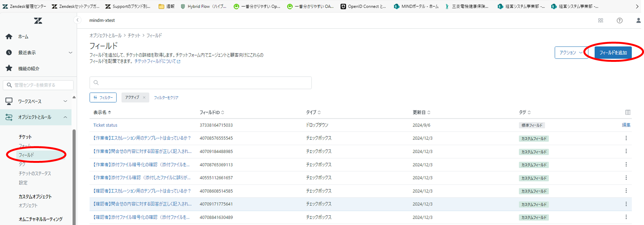Open the Zendesk products grid icon
644x225 pixels.
coord(601,21)
